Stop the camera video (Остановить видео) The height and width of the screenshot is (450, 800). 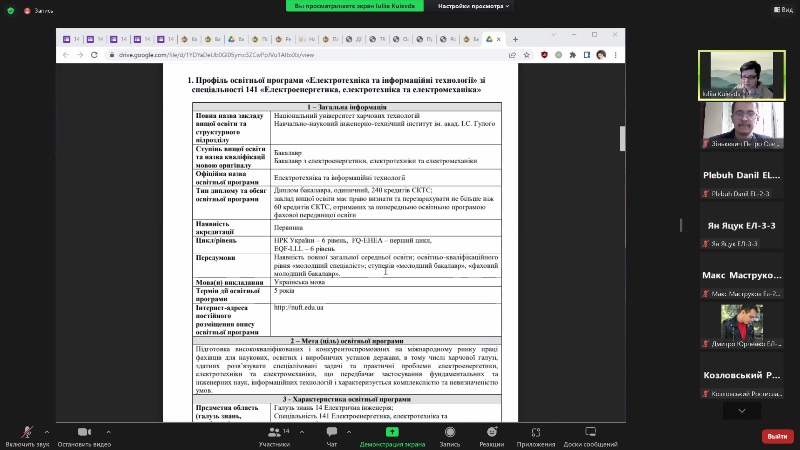point(84,431)
